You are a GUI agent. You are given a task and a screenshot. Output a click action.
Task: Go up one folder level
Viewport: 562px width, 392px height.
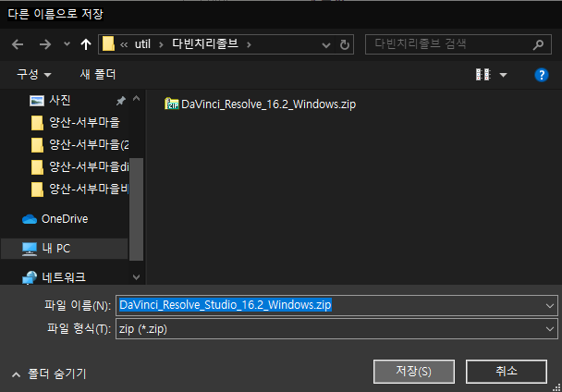pyautogui.click(x=86, y=44)
